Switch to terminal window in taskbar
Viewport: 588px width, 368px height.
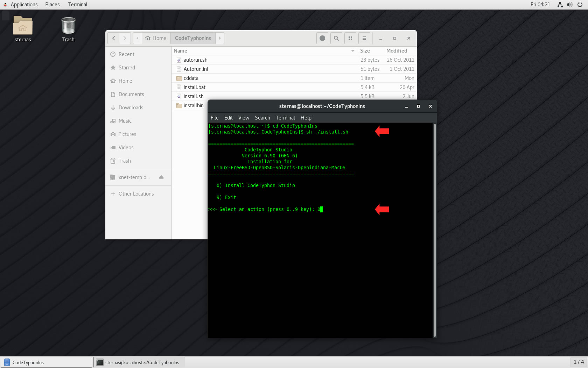pos(139,362)
